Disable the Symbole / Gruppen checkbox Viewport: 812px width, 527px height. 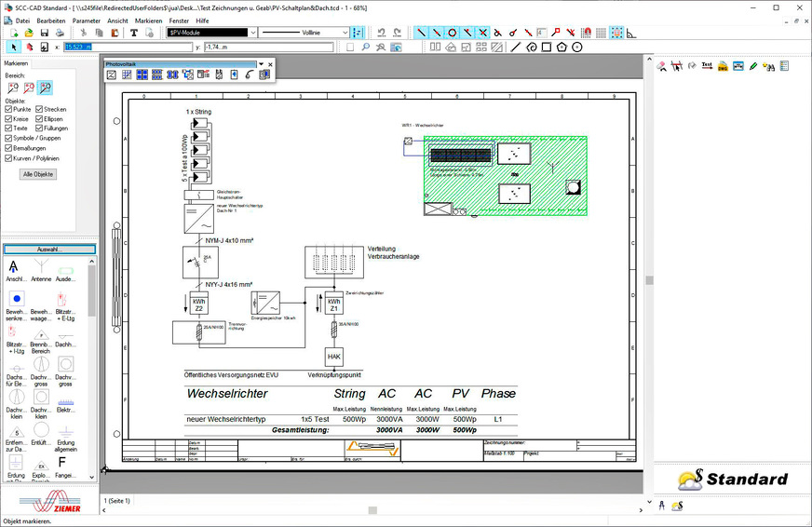pos(9,138)
